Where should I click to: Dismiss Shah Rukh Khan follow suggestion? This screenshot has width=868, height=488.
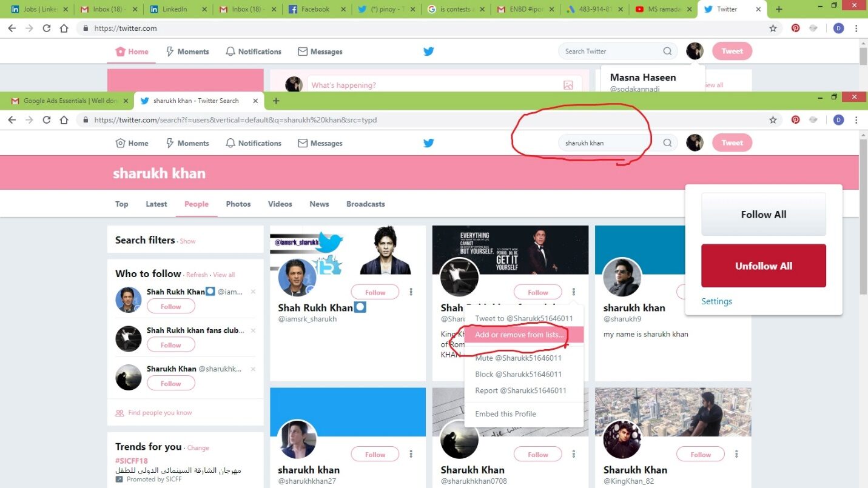click(253, 292)
